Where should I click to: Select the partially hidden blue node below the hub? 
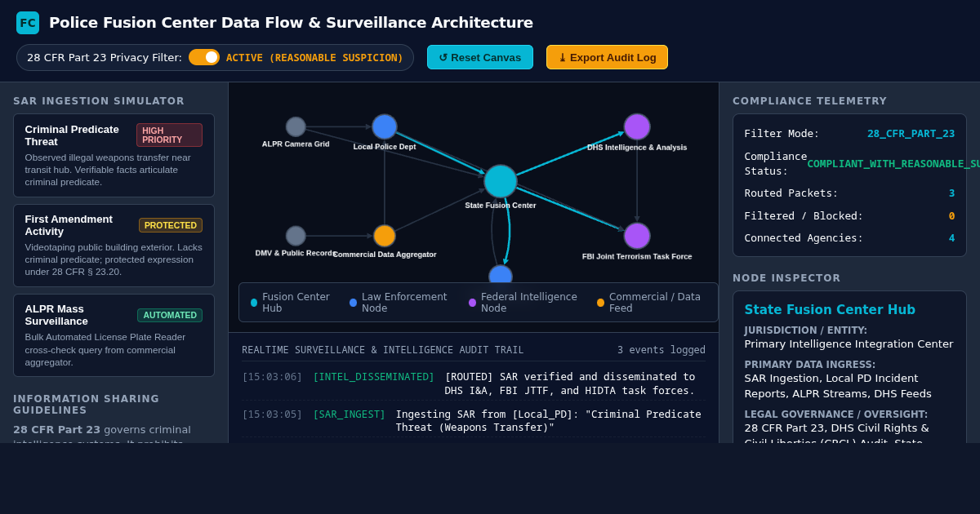pos(501,274)
